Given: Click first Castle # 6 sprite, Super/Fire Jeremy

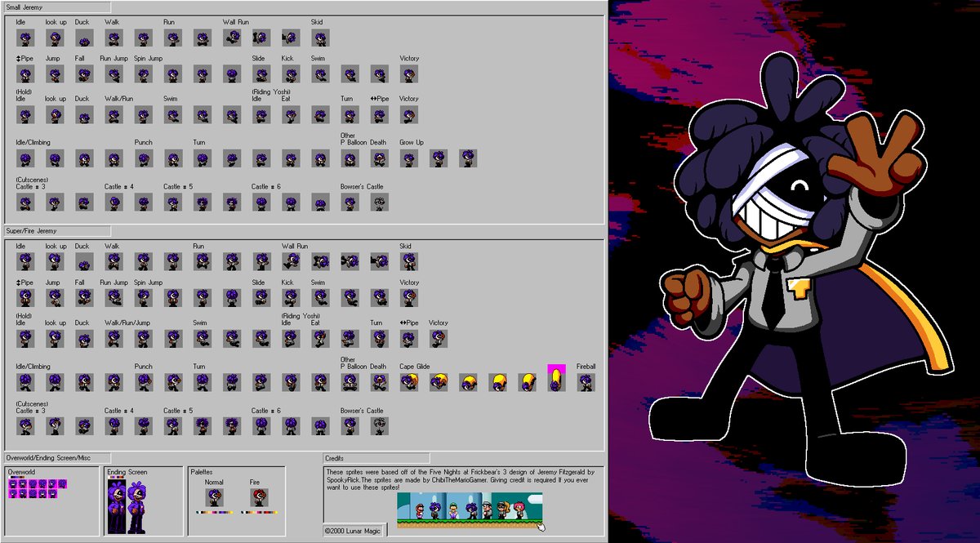Looking at the screenshot, I should tap(261, 425).
